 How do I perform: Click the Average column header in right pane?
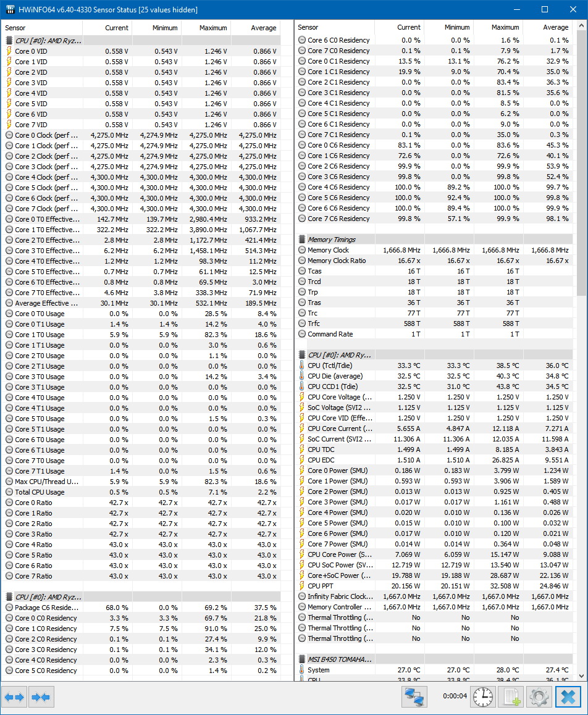point(548,27)
